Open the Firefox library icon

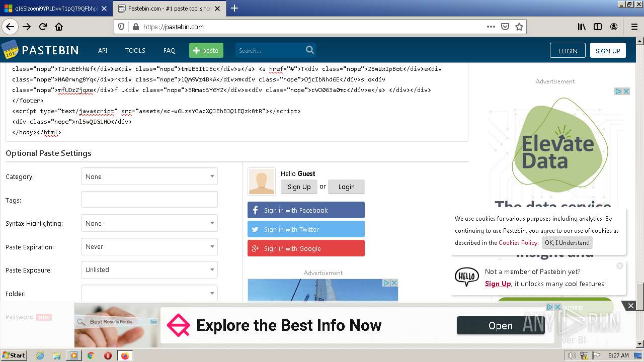[582, 27]
